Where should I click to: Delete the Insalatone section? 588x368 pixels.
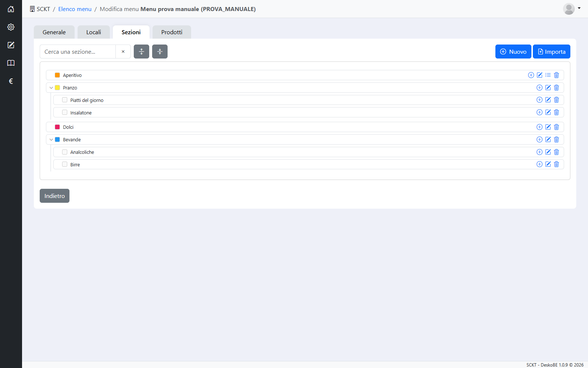coord(556,112)
